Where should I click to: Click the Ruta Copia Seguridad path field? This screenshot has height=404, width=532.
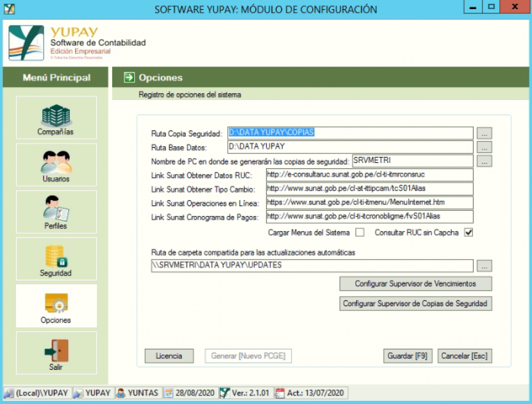[x=350, y=133]
